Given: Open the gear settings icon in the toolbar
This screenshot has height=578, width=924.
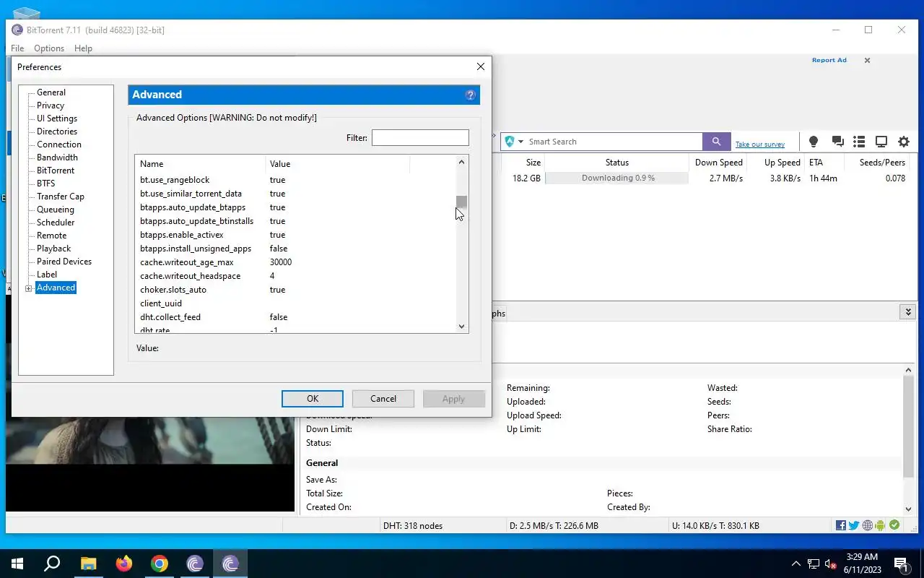Looking at the screenshot, I should click(904, 142).
